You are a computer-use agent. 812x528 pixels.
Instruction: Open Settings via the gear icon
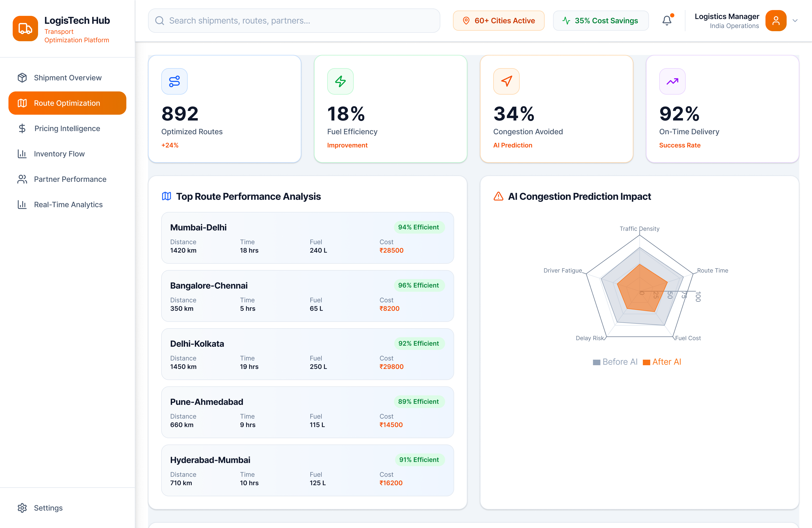[x=22, y=508]
